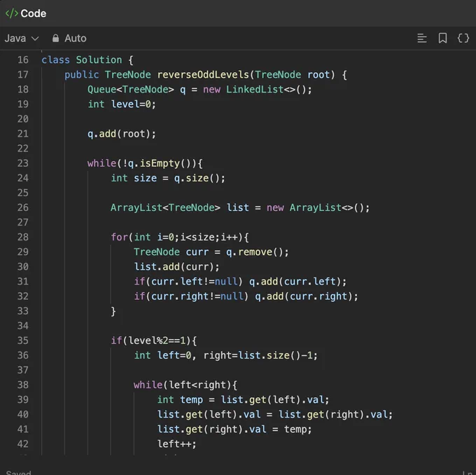
Task: Click '= temp;' on line 41
Action: [x=292, y=429]
